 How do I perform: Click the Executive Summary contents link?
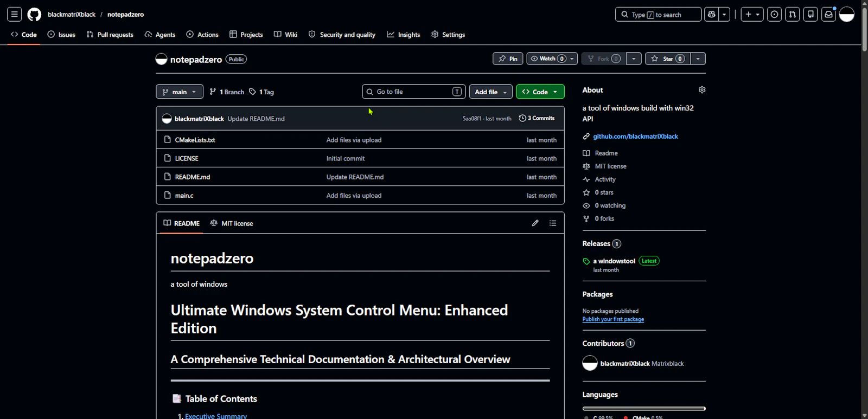216,416
